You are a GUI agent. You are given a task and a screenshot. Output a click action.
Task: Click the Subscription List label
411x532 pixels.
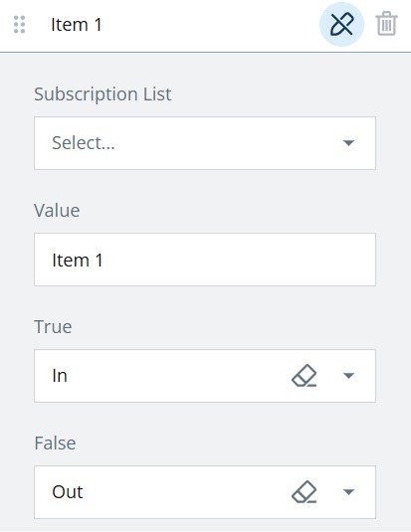click(103, 94)
